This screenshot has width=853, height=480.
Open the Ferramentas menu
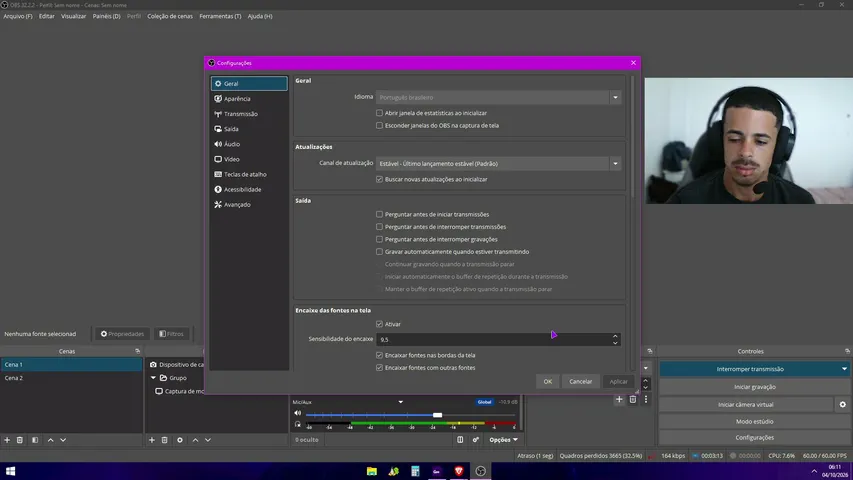click(220, 16)
